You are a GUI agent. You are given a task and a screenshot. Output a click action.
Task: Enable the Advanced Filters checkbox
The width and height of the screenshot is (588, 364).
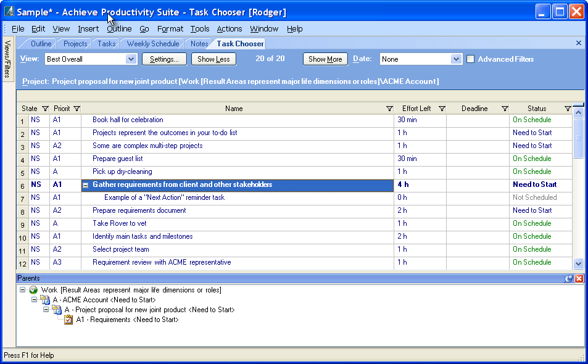pos(470,59)
